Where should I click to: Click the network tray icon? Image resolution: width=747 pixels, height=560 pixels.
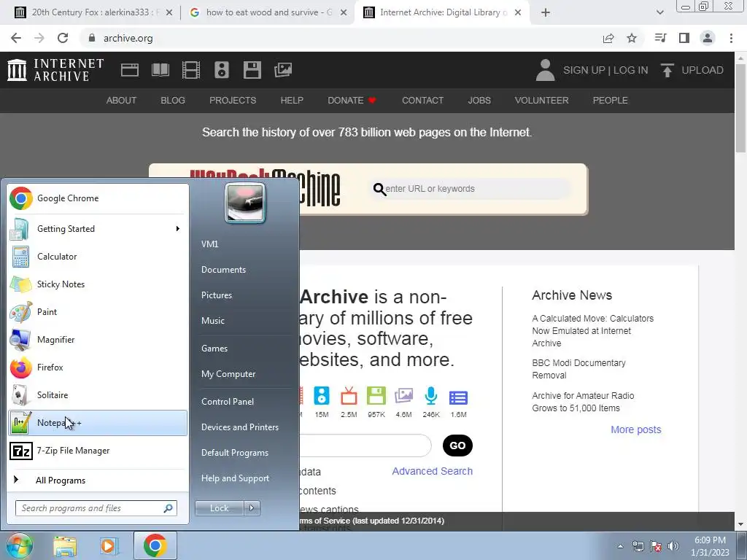(x=638, y=546)
